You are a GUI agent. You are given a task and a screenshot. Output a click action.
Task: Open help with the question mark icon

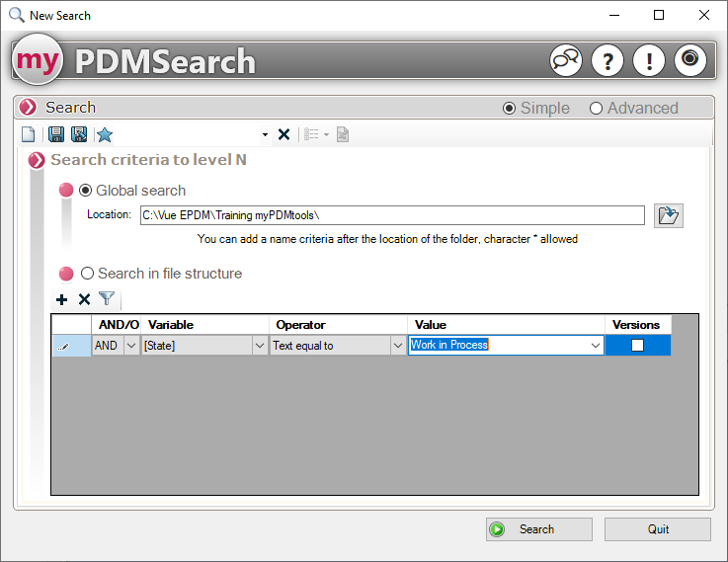607,61
